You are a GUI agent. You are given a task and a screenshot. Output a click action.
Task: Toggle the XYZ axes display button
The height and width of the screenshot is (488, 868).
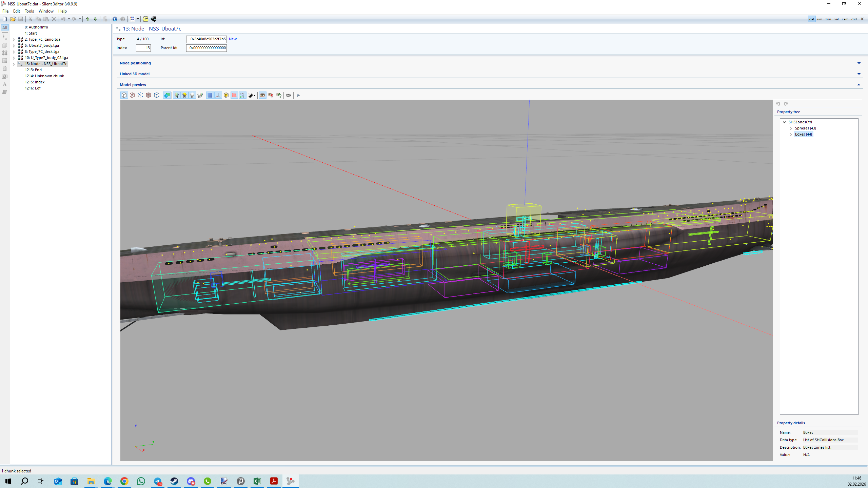(x=218, y=95)
